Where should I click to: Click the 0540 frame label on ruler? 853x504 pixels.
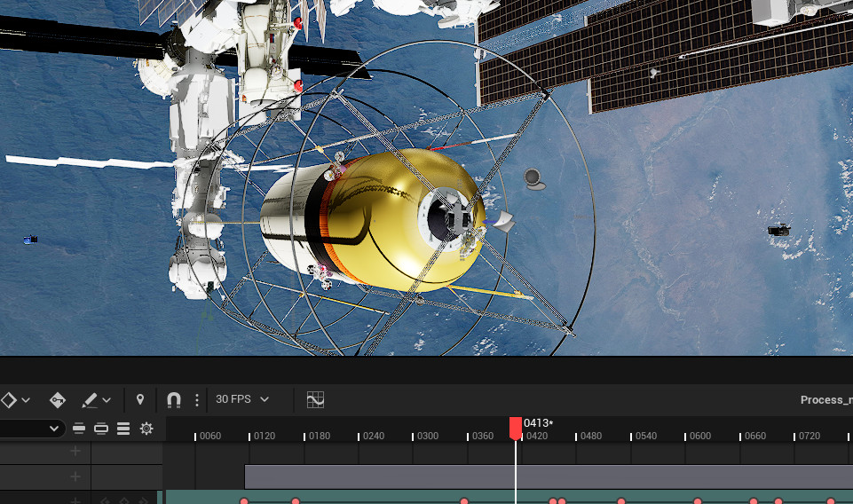pyautogui.click(x=645, y=436)
